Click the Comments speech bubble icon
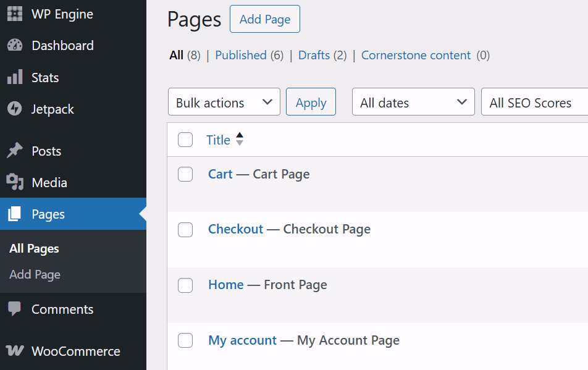Viewport: 588px width, 370px height. point(15,309)
